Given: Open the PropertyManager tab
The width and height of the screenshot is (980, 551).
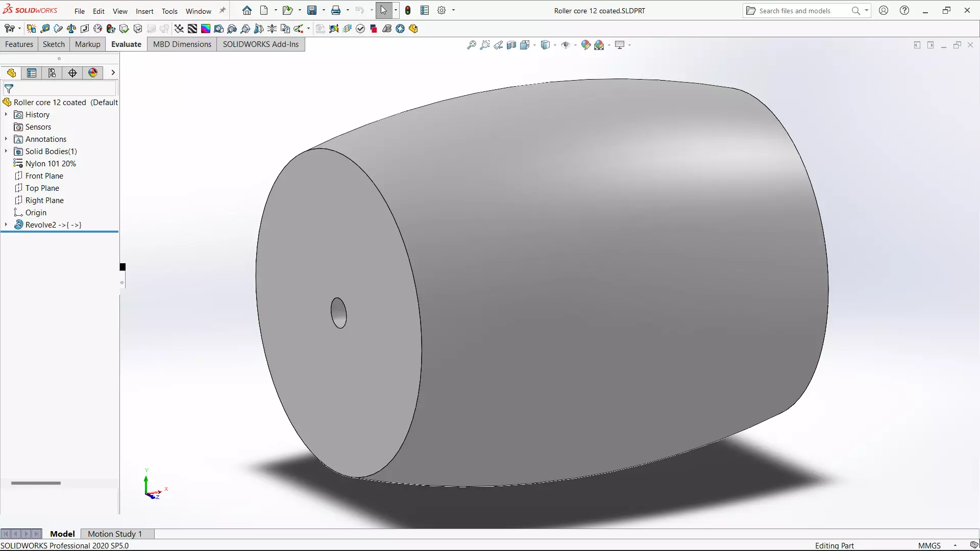Looking at the screenshot, I should pyautogui.click(x=32, y=72).
